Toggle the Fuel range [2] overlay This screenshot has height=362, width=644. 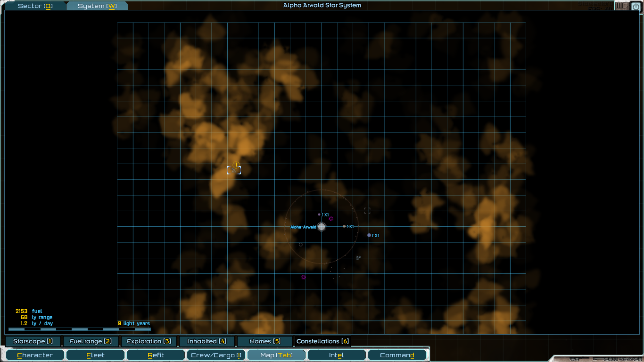[91, 341]
